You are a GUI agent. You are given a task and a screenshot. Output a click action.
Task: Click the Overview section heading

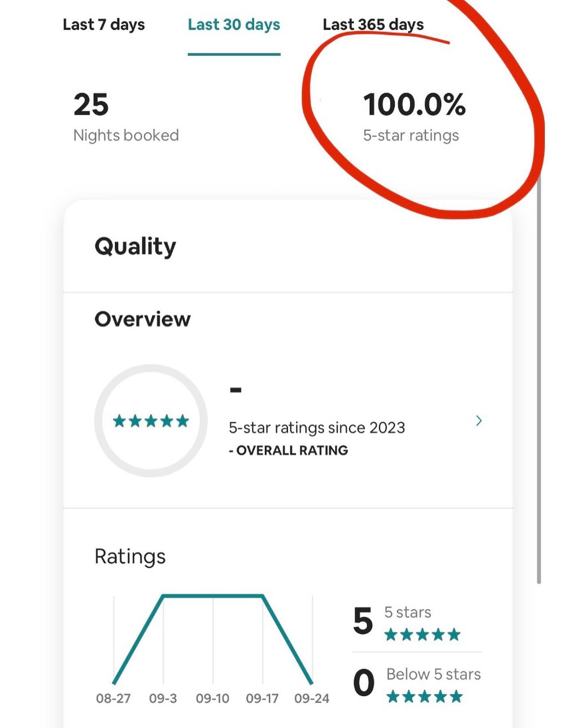pyautogui.click(x=142, y=319)
